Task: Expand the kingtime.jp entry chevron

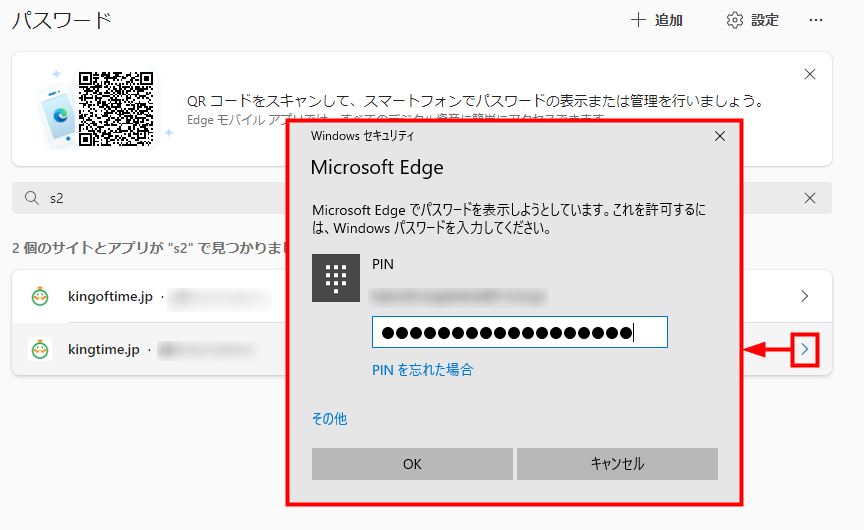Action: [805, 349]
